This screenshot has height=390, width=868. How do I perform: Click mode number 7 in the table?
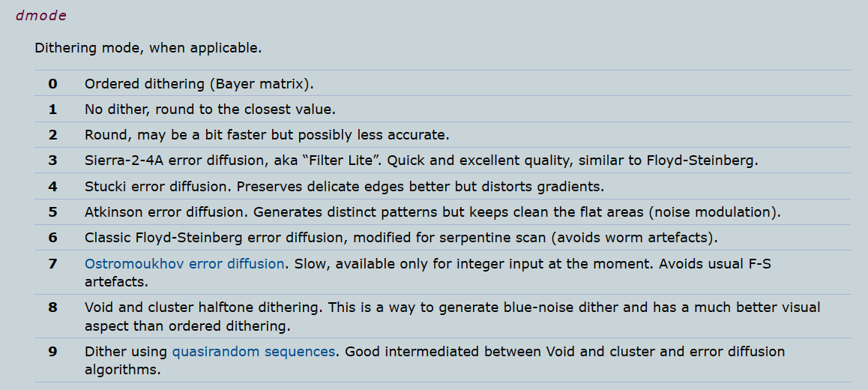tap(52, 263)
